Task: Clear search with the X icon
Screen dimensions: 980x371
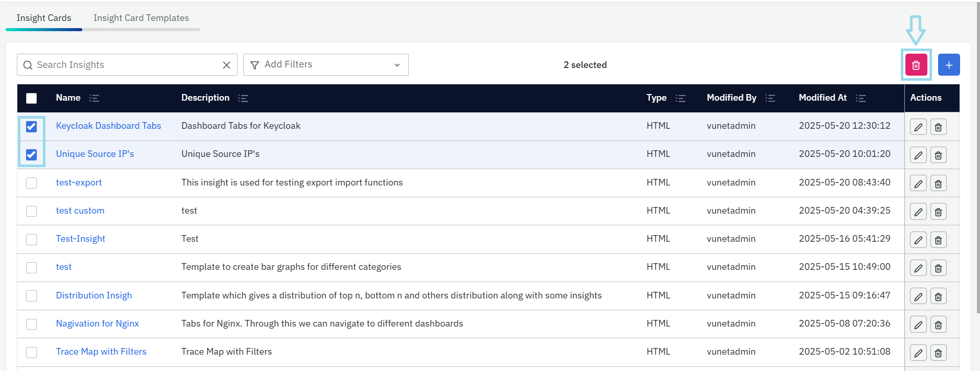Action: tap(226, 65)
